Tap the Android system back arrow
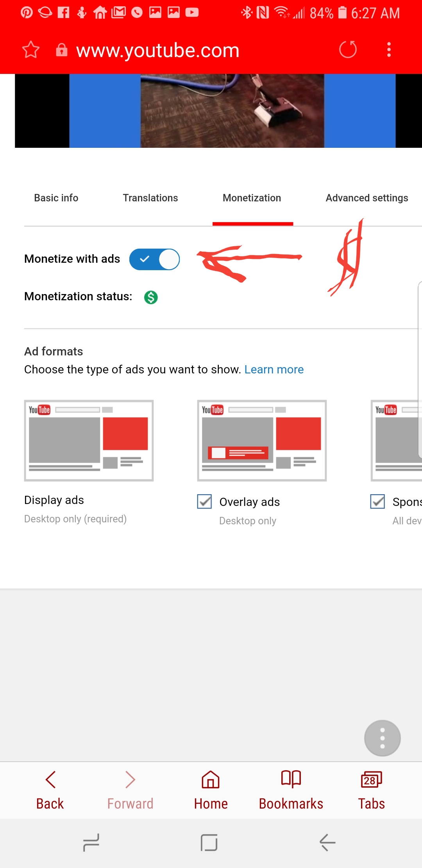The height and width of the screenshot is (868, 422). pos(327,843)
